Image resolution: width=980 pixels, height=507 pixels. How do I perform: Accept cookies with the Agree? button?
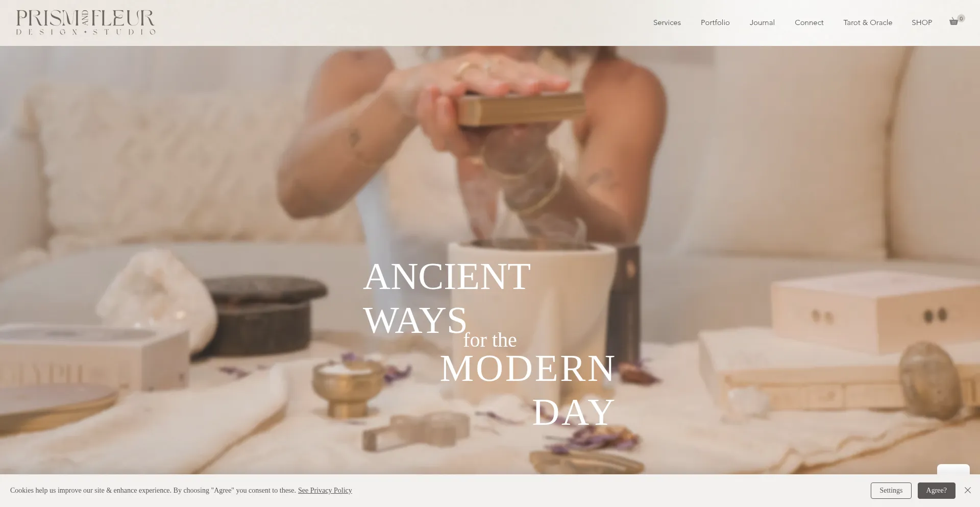tap(936, 491)
